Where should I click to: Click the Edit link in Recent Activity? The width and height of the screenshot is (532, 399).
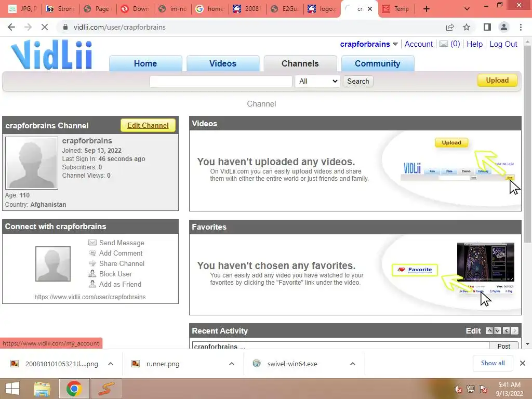click(473, 331)
